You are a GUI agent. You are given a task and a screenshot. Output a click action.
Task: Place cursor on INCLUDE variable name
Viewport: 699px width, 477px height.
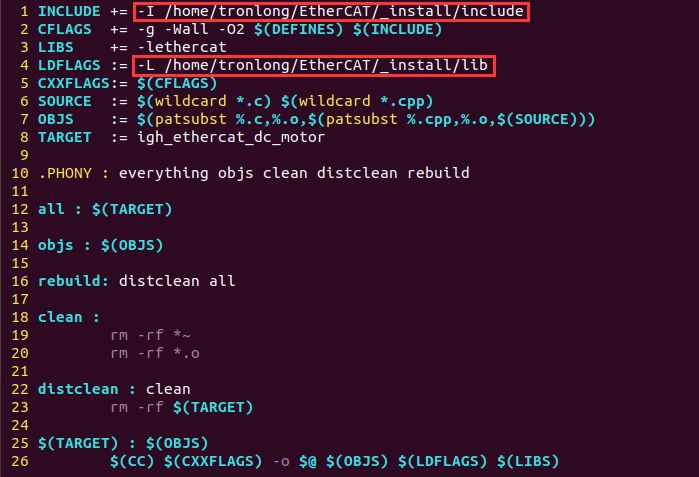[x=69, y=12]
